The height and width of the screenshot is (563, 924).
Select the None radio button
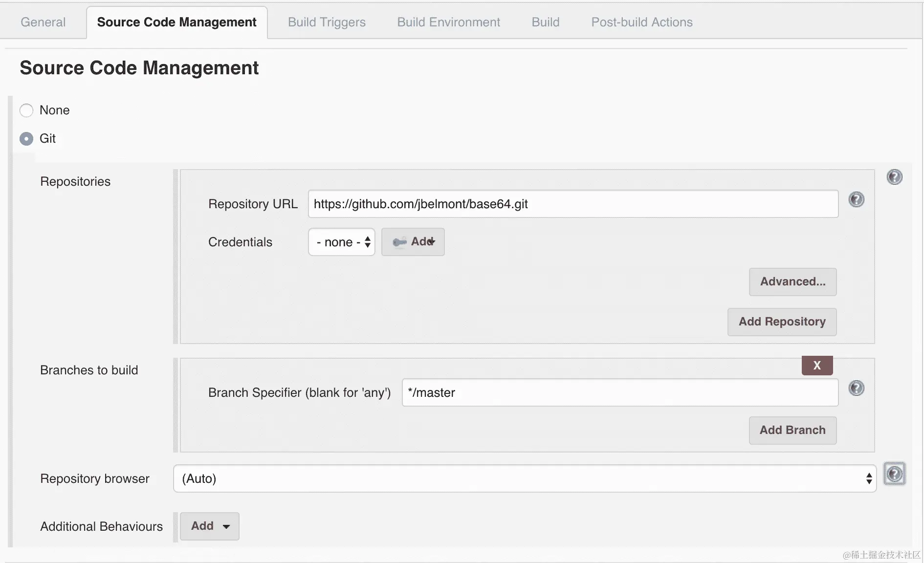tap(26, 110)
